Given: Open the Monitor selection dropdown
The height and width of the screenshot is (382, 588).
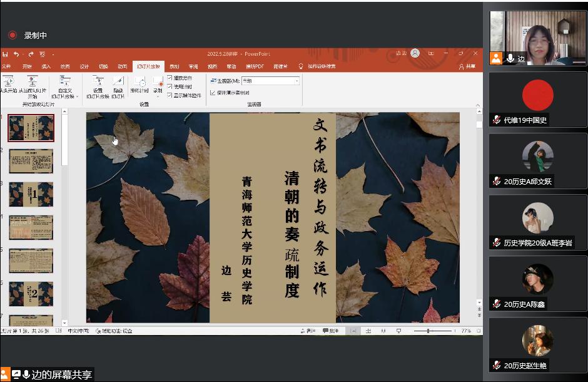Looking at the screenshot, I should click(x=297, y=81).
